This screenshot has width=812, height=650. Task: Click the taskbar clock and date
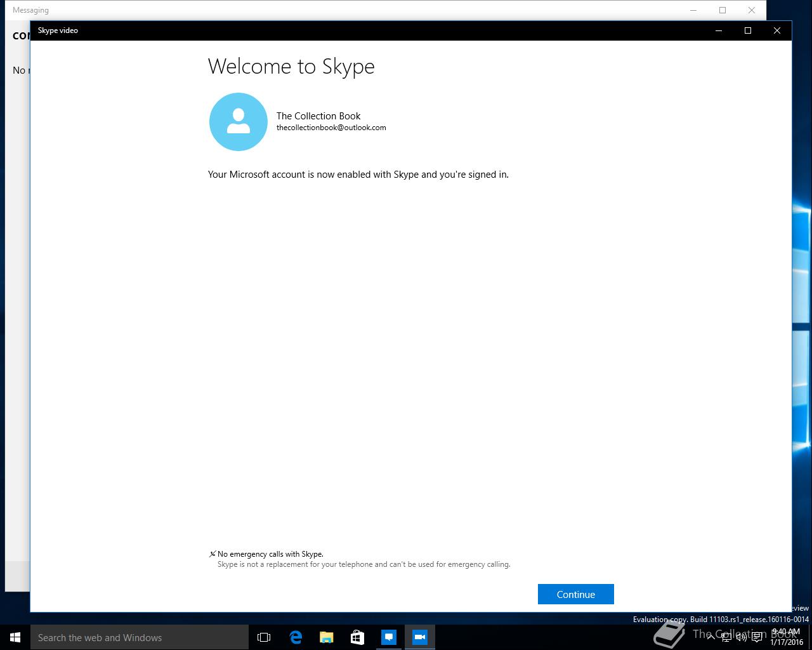click(787, 637)
